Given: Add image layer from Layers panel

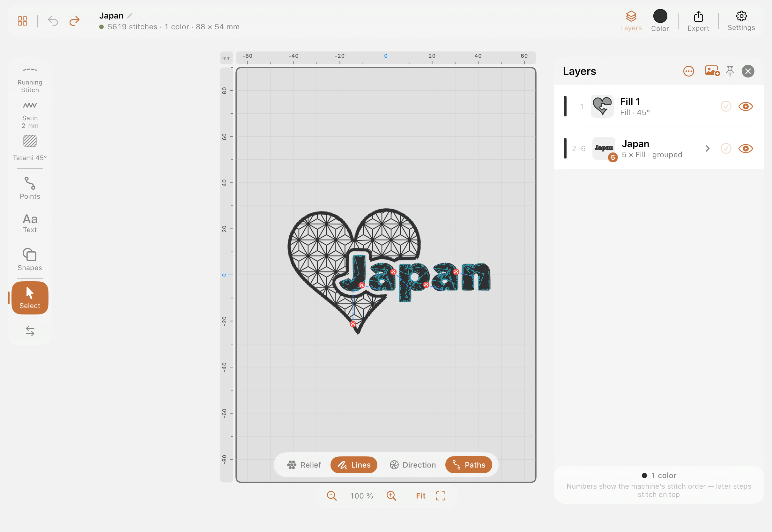Looking at the screenshot, I should 712,71.
